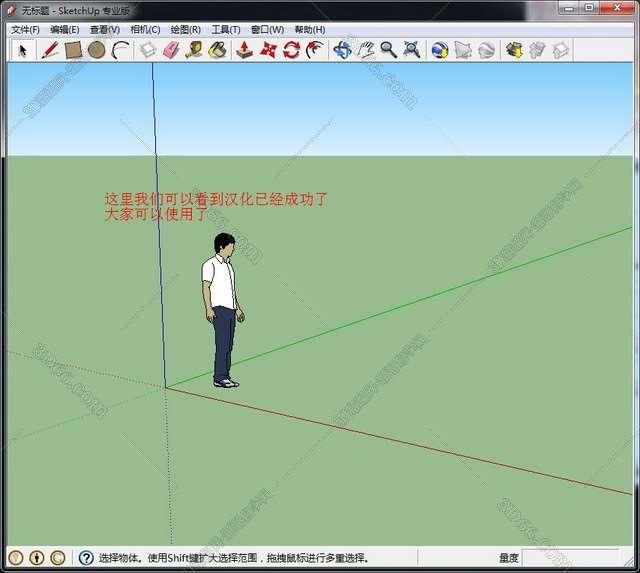The height and width of the screenshot is (573, 640).
Task: Activate the Orbit camera tool
Action: [343, 50]
